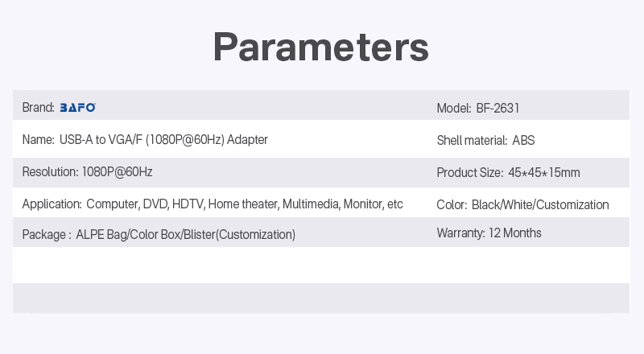This screenshot has width=644, height=354.
Task: Click the Parameters heading
Action: point(321,47)
